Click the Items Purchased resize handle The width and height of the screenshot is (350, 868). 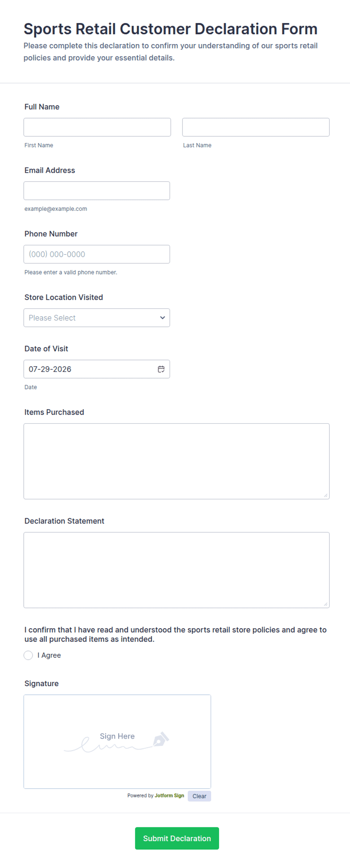[x=326, y=495]
